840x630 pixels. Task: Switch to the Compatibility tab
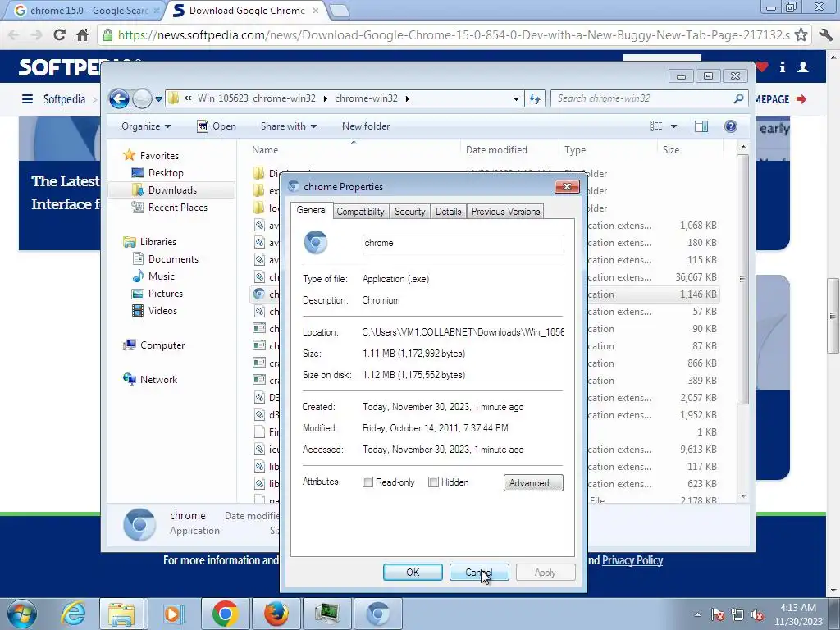[361, 212]
